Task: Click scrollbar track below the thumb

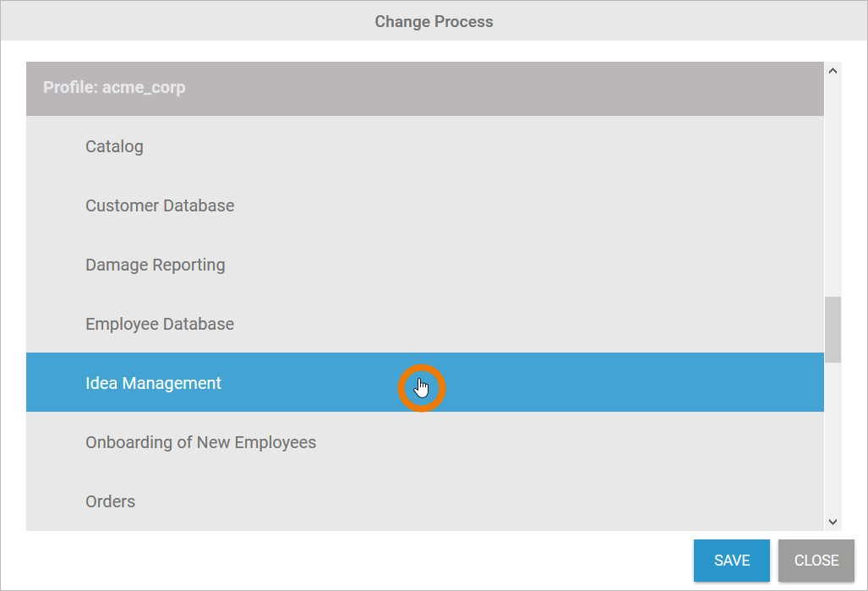Action: pos(833,440)
